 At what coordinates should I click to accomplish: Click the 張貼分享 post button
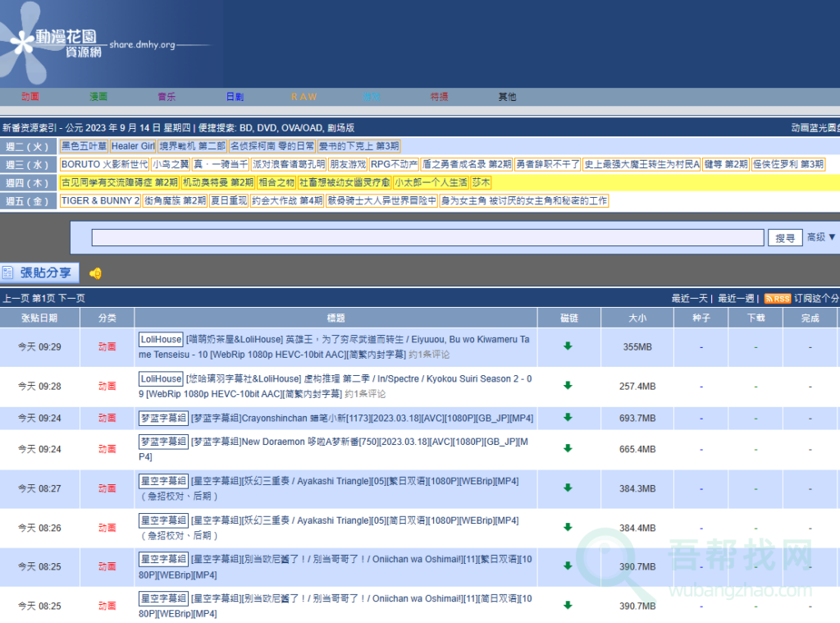click(x=40, y=273)
